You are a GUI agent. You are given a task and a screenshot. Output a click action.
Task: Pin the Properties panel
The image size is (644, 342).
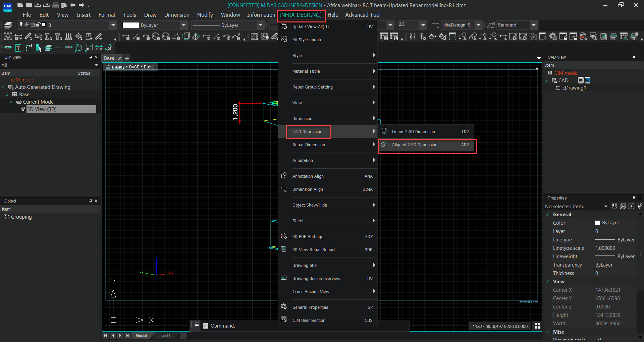(x=634, y=198)
